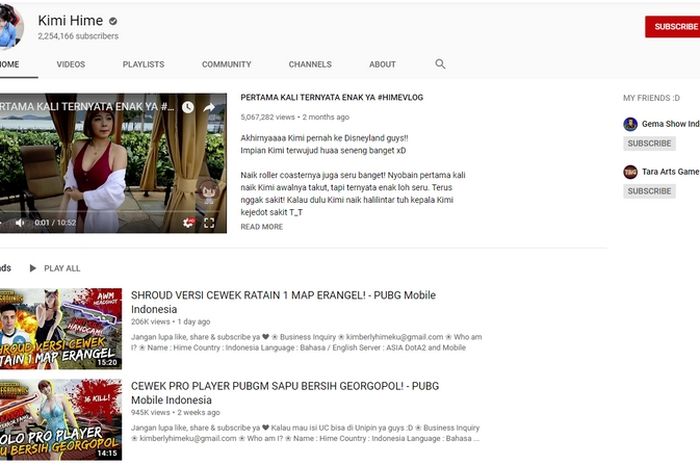Viewport: 700px width, 465px height.
Task: Open the Videos tab
Action: 70,64
